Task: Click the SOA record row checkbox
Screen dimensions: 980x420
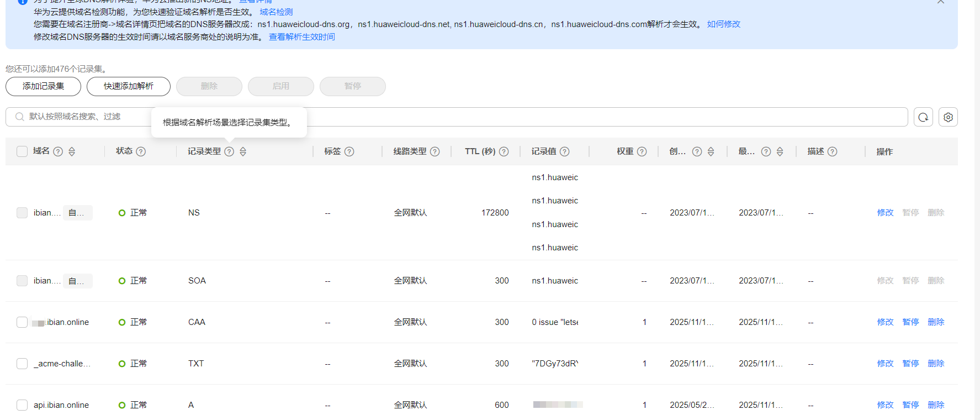Action: point(22,281)
